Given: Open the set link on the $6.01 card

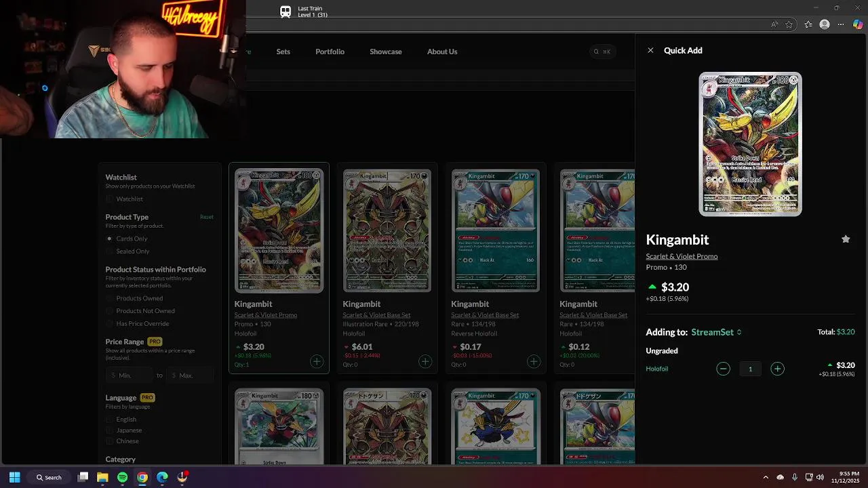Looking at the screenshot, I should click(x=376, y=314).
